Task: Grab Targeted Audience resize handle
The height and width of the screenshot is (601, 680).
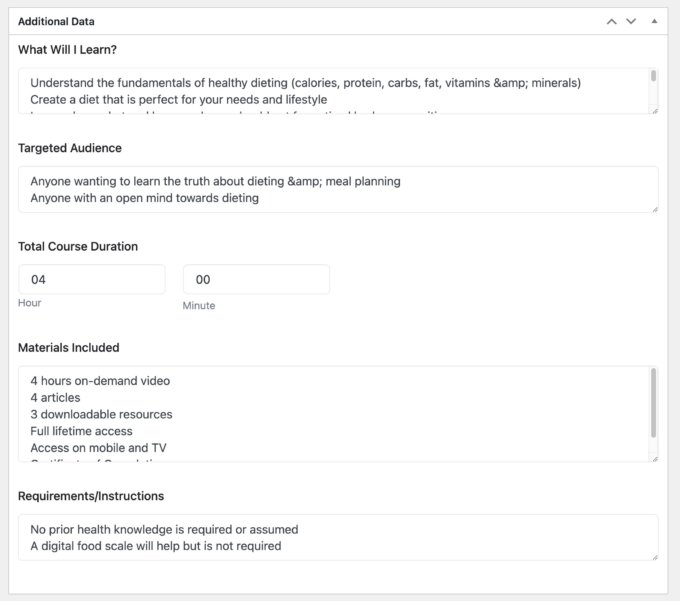Action: click(655, 210)
